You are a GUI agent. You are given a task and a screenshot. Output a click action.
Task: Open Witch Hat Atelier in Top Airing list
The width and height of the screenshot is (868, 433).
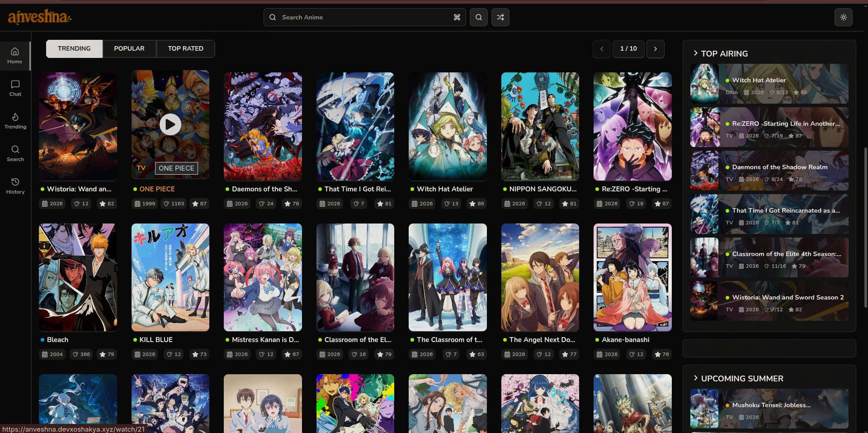[769, 84]
